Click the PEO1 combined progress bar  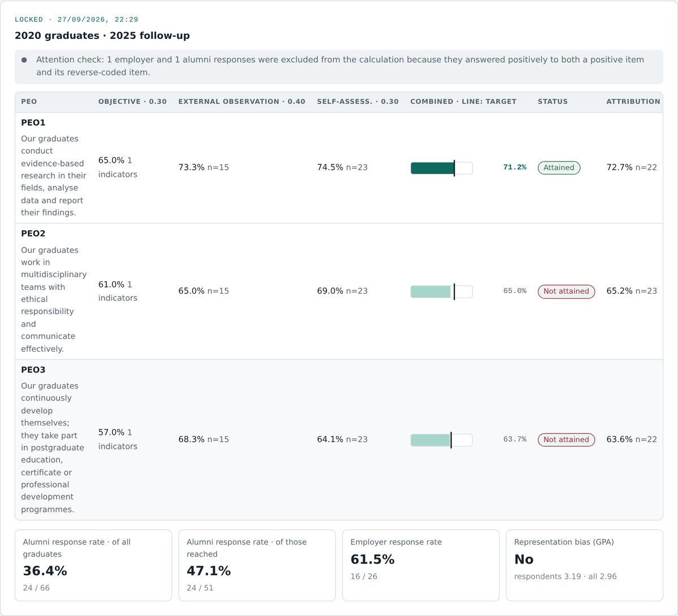[x=441, y=168]
